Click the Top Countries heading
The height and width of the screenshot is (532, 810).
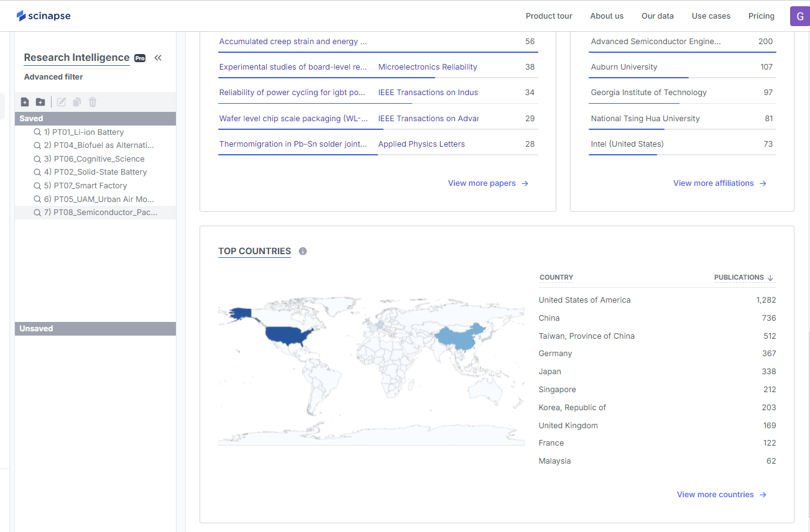click(x=255, y=251)
